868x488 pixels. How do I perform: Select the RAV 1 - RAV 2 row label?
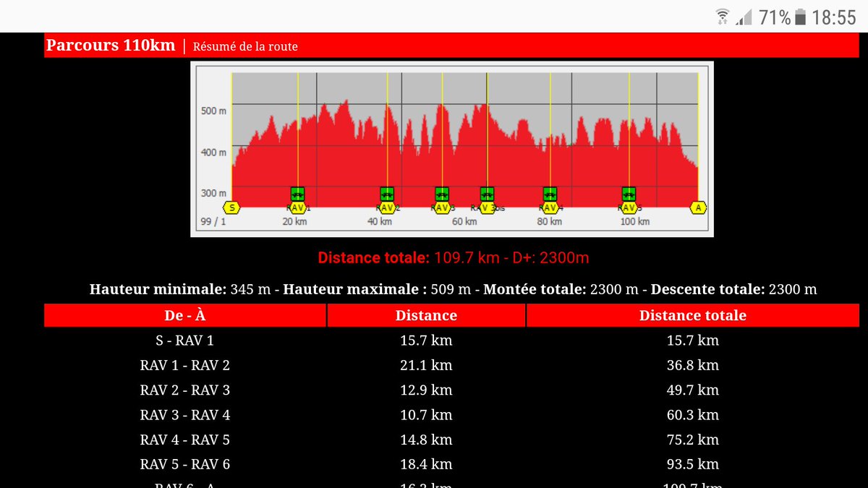[185, 365]
